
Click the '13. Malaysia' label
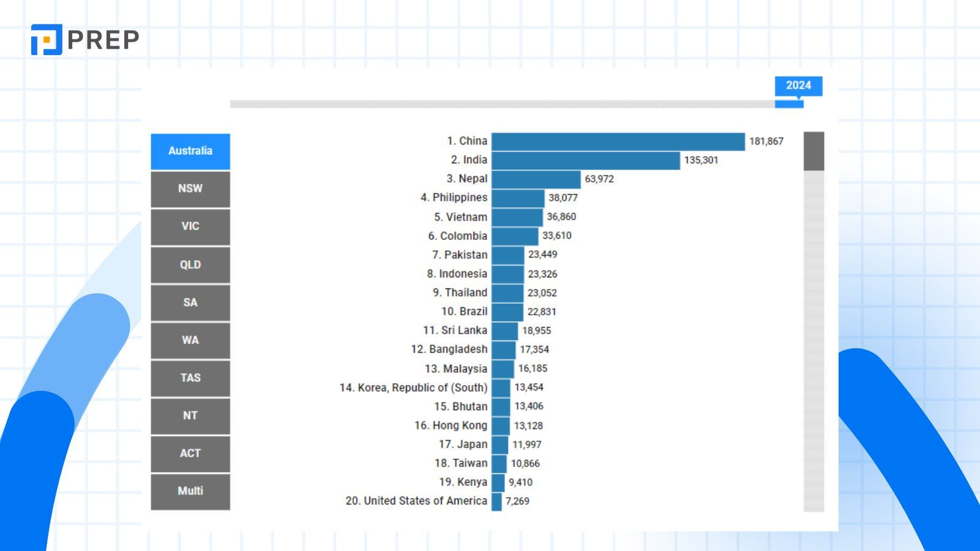click(456, 369)
